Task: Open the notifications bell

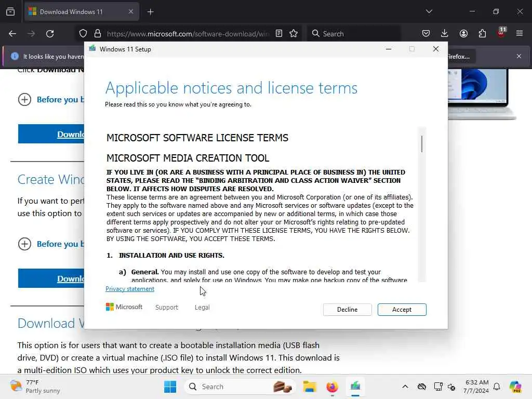Action: [x=497, y=387]
